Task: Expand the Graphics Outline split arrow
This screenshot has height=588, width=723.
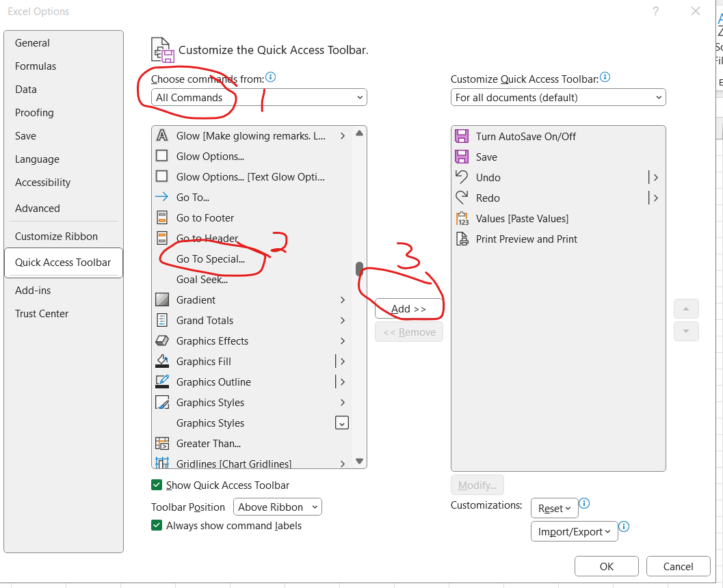Action: click(x=342, y=382)
